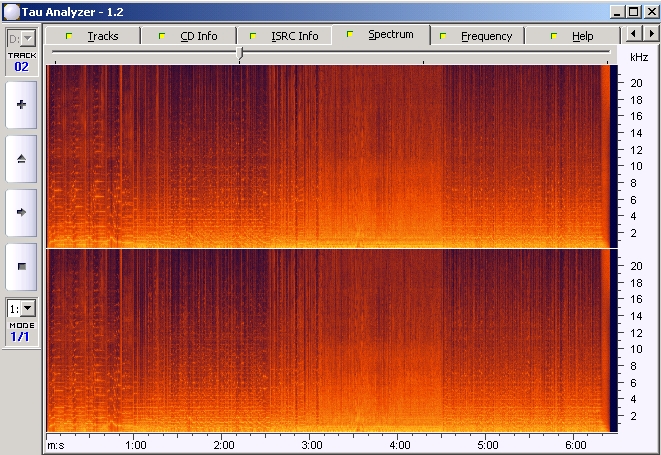This screenshot has width=661, height=455.
Task: Open the Help tab
Action: click(573, 36)
